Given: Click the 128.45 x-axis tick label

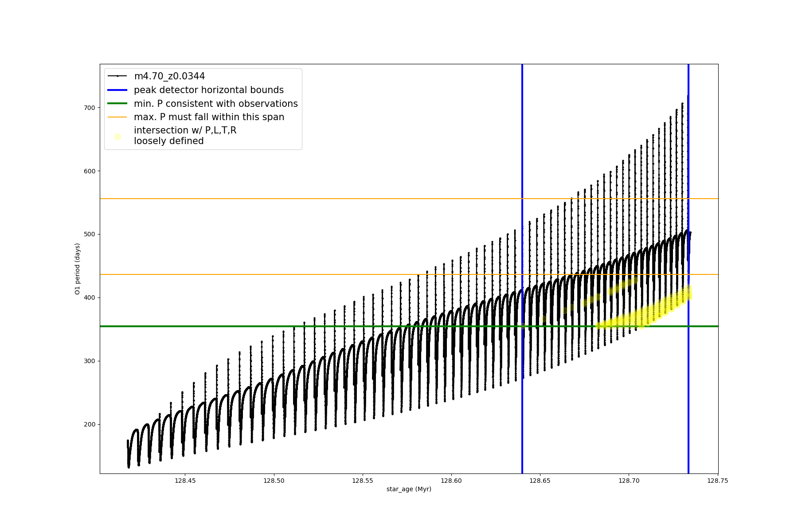Looking at the screenshot, I should point(185,481).
